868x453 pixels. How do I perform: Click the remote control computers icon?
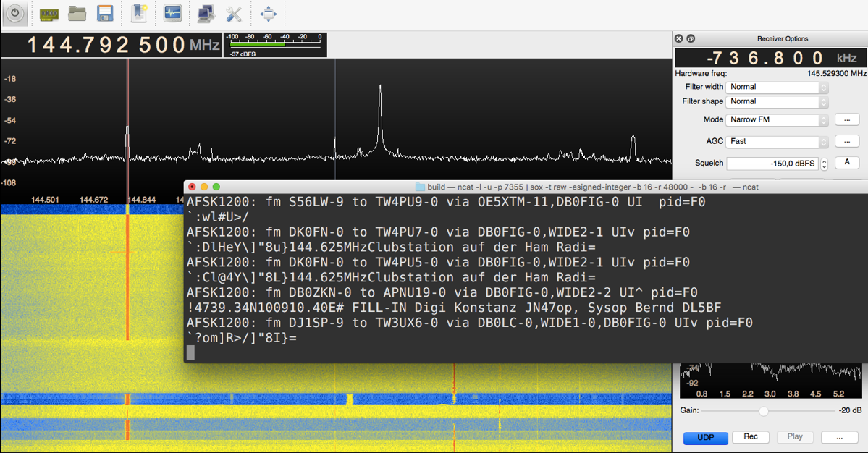206,14
